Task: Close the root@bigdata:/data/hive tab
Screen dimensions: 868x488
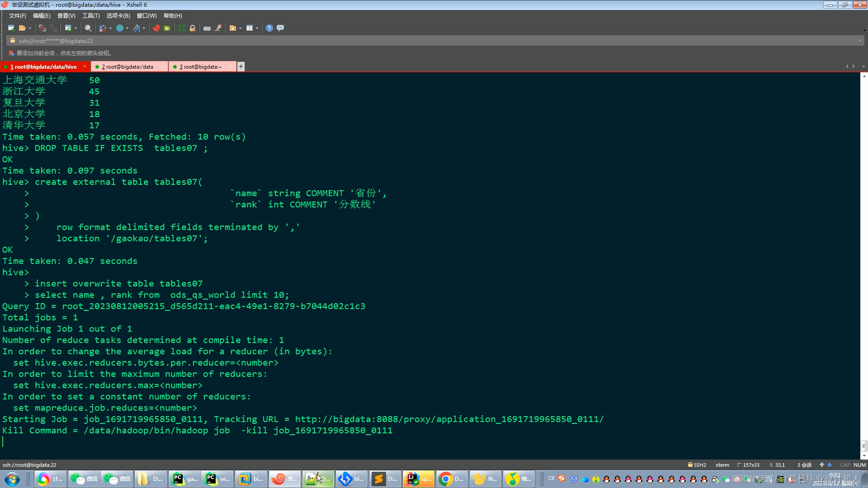Action: coord(85,66)
